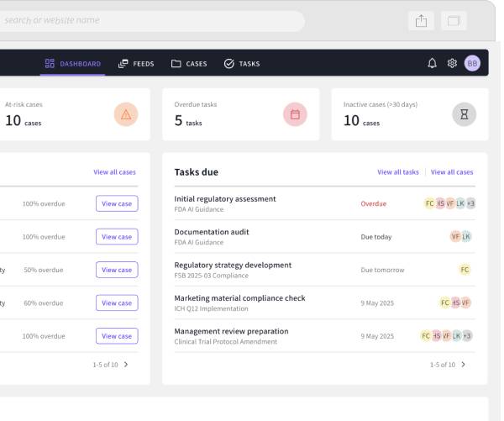This screenshot has height=421, width=504.
Task: Click VF avatar on Marketing material compliance check
Action: tap(465, 303)
